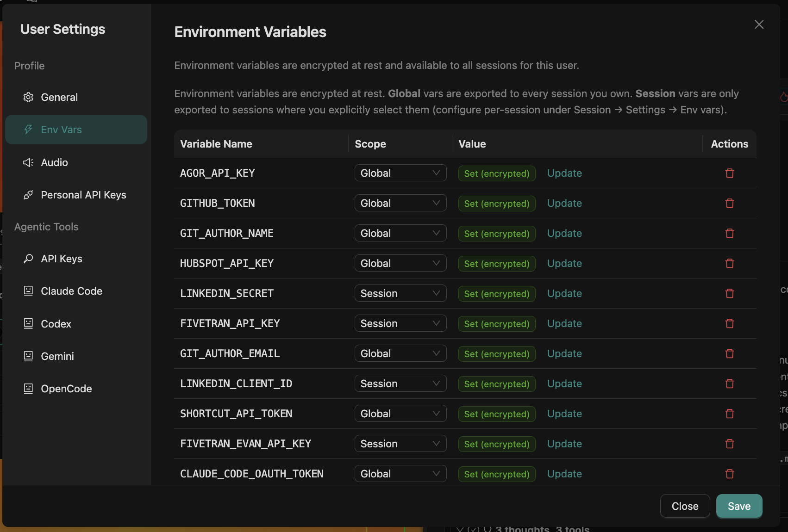This screenshot has width=788, height=532.
Task: Close the settings dialog with X icon
Action: (759, 25)
